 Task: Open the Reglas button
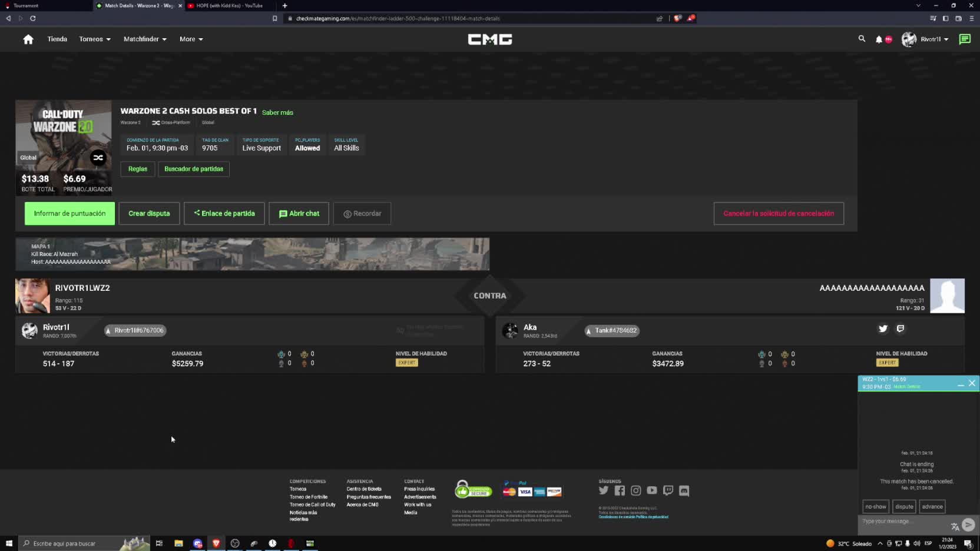pyautogui.click(x=138, y=169)
